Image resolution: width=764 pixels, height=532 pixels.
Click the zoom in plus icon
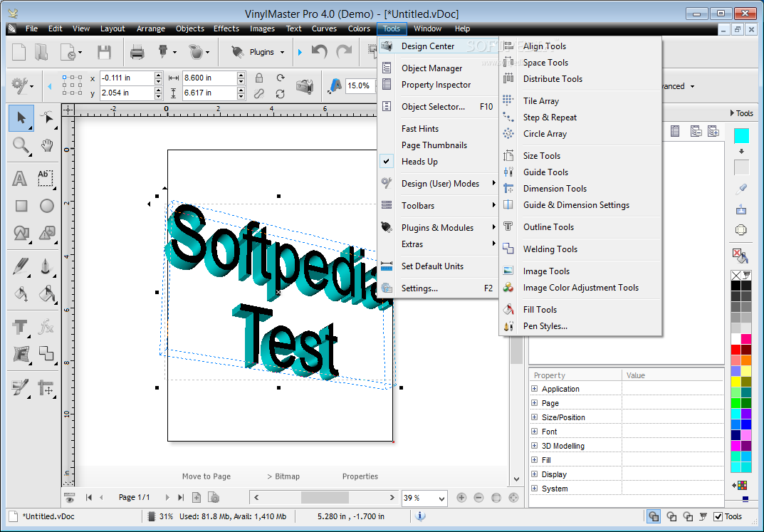coord(461,497)
